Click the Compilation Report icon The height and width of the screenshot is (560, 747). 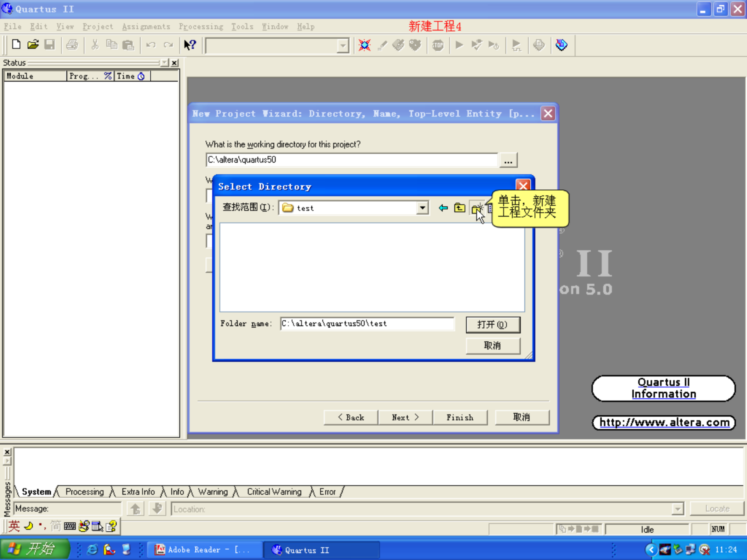[539, 45]
